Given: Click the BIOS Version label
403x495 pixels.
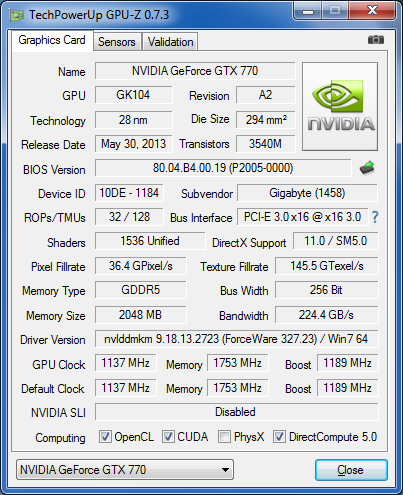Looking at the screenshot, I should (x=54, y=170).
